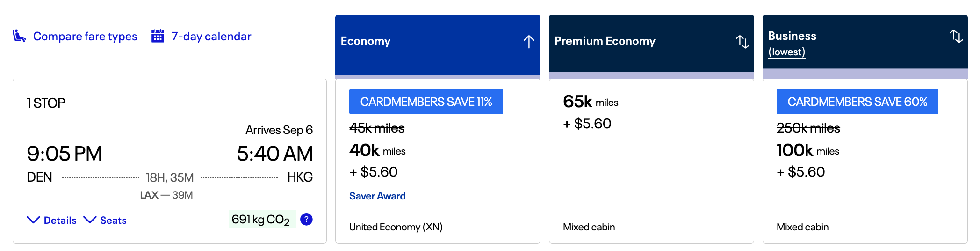Click the up arrow sort icon in Economy header

[529, 42]
